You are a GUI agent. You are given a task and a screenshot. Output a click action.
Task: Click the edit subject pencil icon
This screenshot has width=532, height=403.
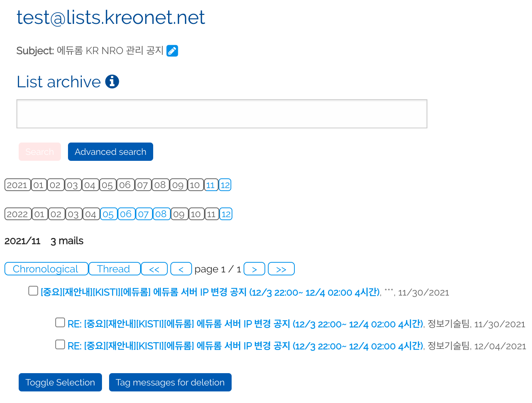coord(172,51)
